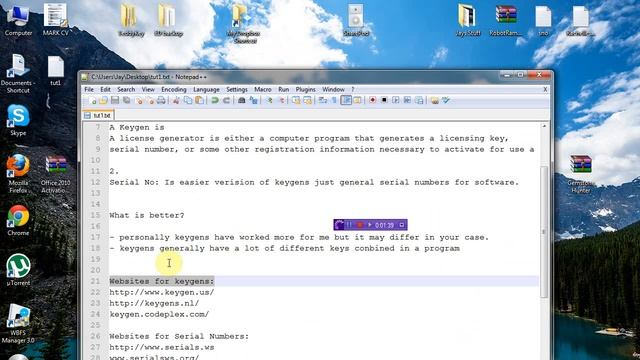Click the highlighted line "Websites for keygens:"
Screen dimensions: 640x360
pyautogui.click(x=162, y=281)
